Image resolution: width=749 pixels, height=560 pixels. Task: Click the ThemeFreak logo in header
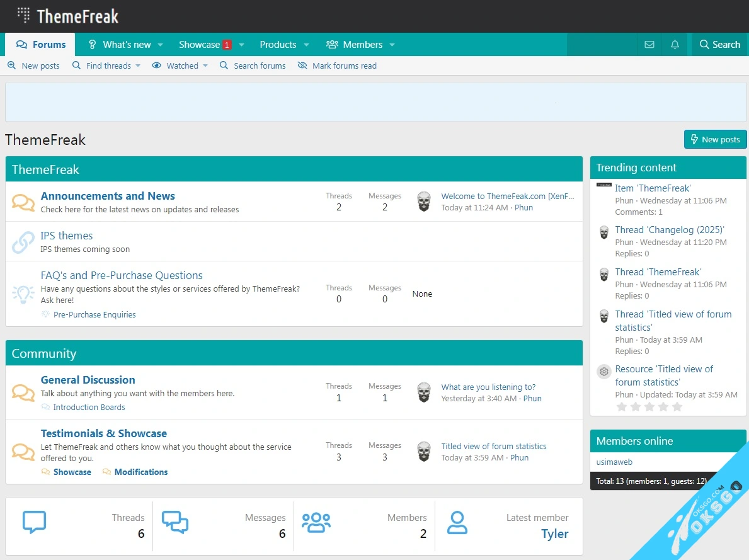[68, 16]
